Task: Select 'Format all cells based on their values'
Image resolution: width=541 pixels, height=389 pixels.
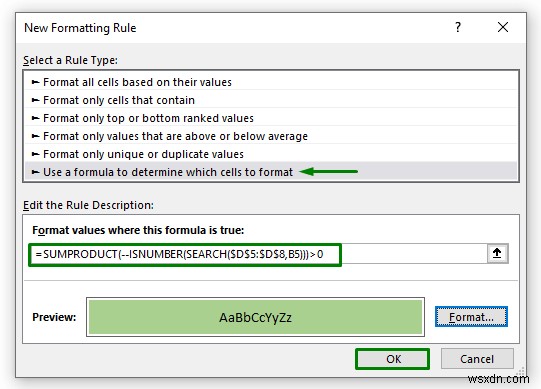Action: (x=271, y=82)
